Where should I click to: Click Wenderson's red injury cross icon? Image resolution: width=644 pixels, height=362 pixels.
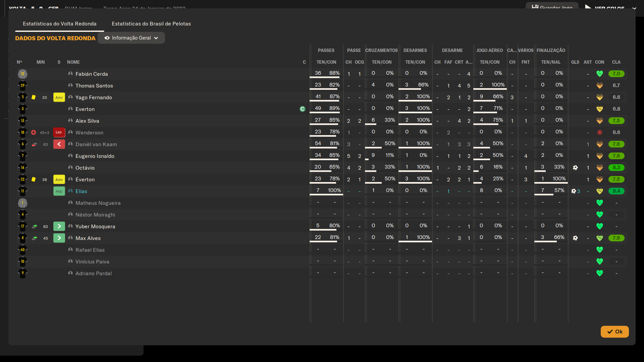pos(34,132)
